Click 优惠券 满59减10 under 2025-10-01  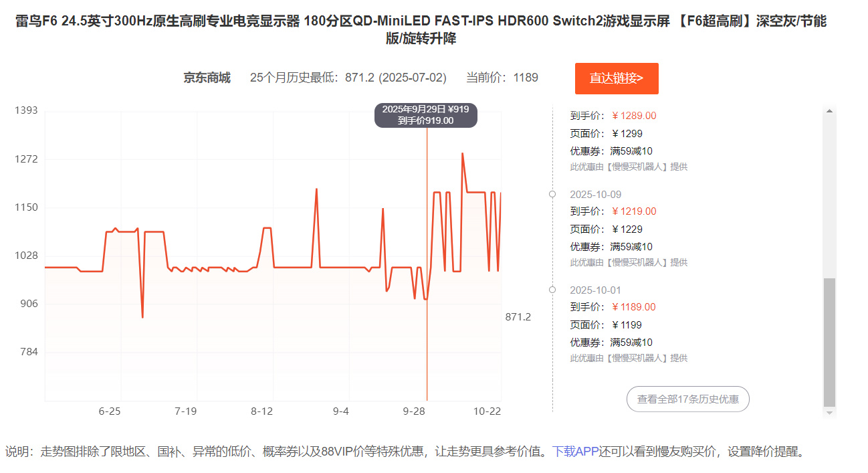pyautogui.click(x=611, y=343)
